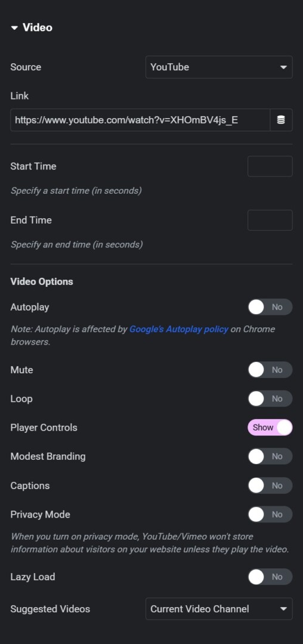Hide Player Controls with the Show toggle
Image resolution: width=303 pixels, height=644 pixels.
(270, 428)
